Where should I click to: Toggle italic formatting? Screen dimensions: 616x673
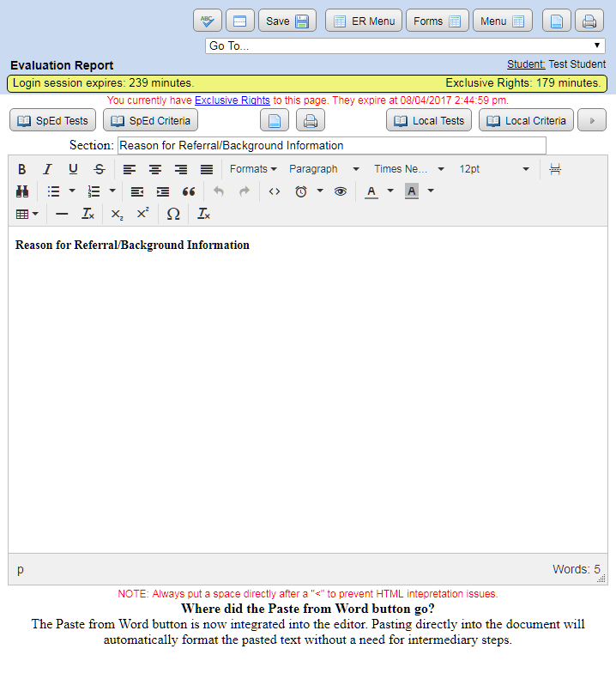tap(48, 169)
